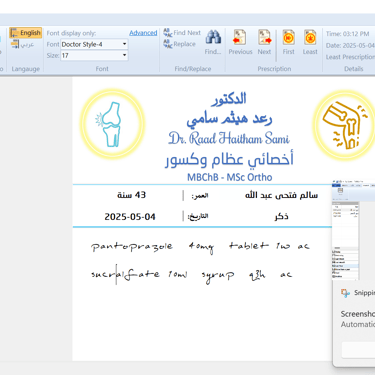Click the Time 03:12 PM detail
The image size is (375, 375).
[x=347, y=34]
